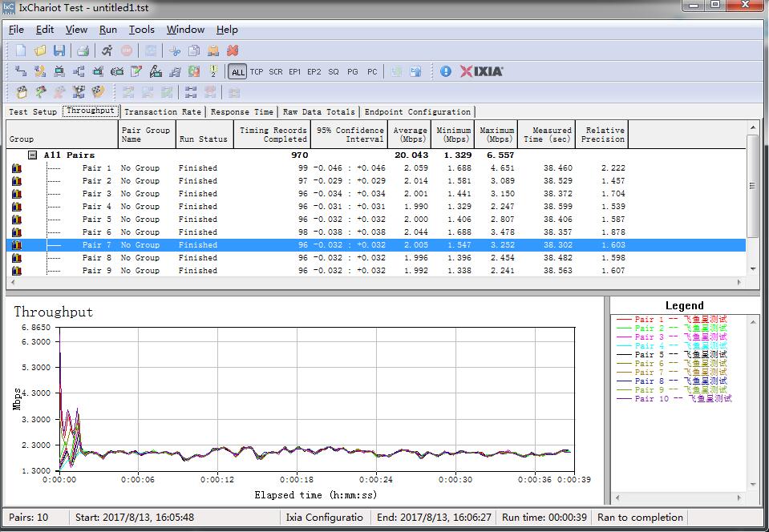Open the Tools menu
The width and height of the screenshot is (769, 532).
tap(141, 30)
